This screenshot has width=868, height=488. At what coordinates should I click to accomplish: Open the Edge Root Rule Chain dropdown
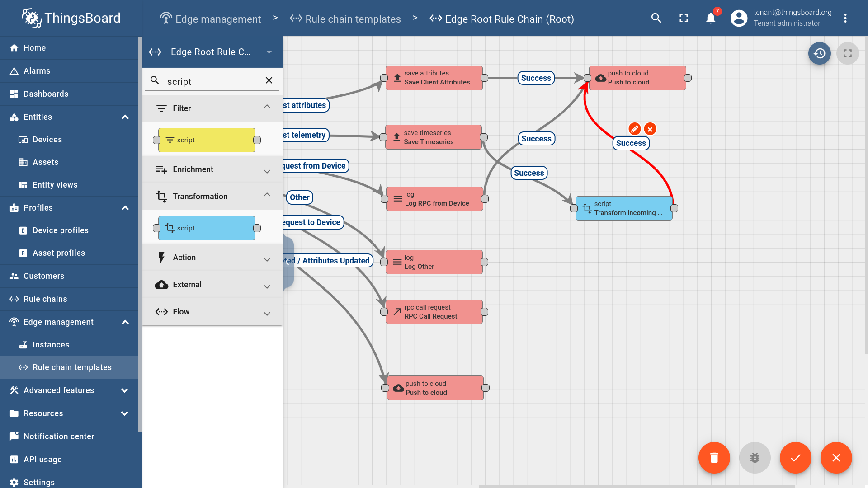coord(269,52)
